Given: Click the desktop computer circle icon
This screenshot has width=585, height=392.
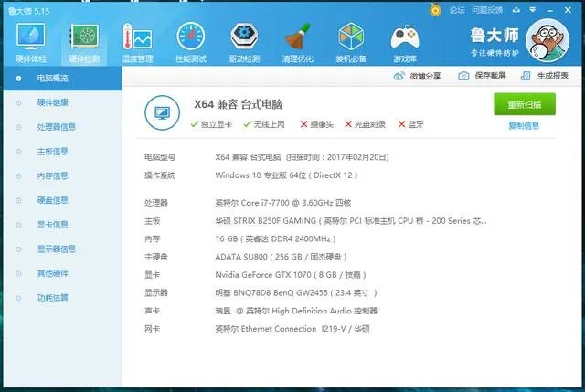Looking at the screenshot, I should pyautogui.click(x=163, y=112).
